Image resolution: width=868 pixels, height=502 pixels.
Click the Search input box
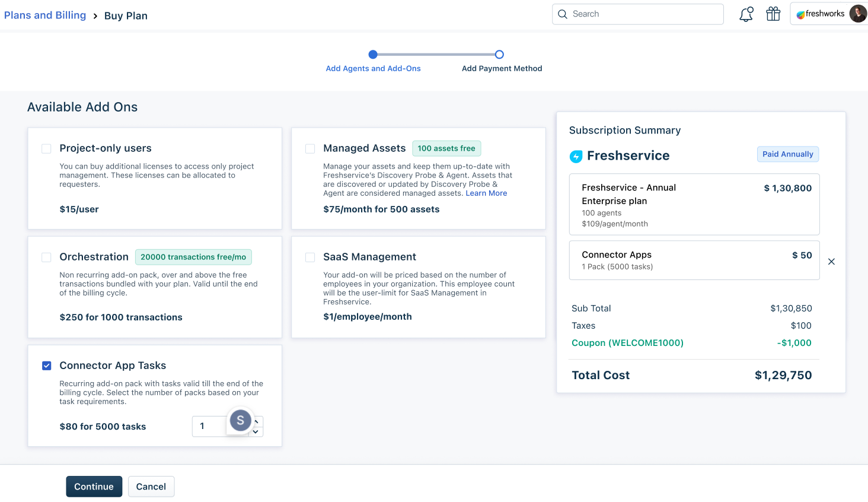[638, 14]
